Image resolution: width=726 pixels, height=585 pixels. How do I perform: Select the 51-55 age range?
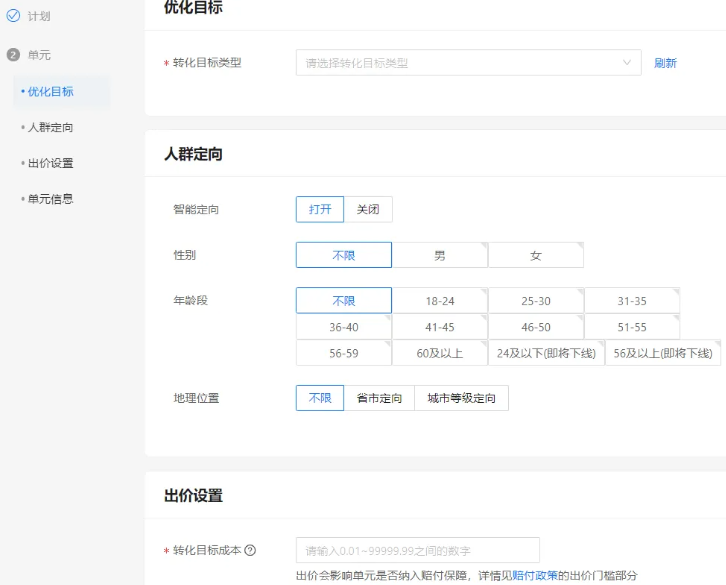pos(632,327)
